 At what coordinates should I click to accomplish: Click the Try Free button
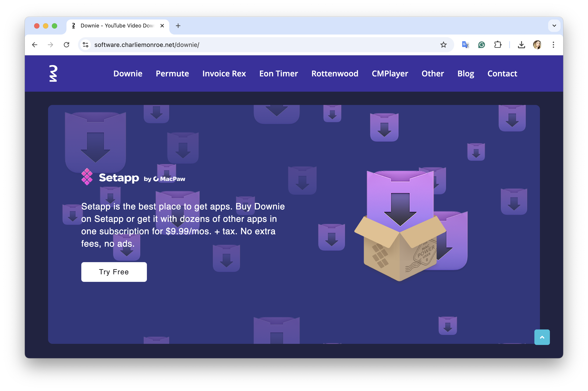114,272
